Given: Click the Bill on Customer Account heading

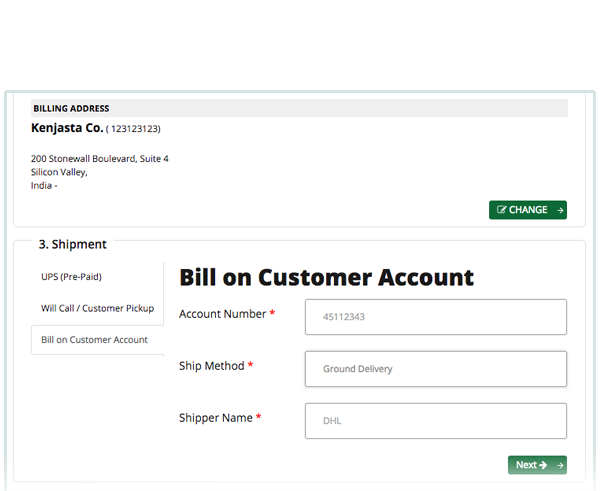Looking at the screenshot, I should pos(326,277).
